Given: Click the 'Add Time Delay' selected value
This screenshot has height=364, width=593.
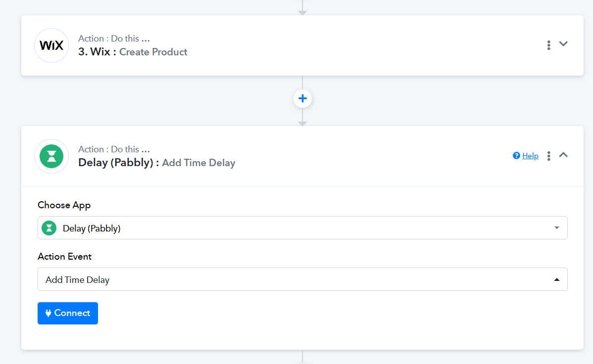Looking at the screenshot, I should point(78,280).
